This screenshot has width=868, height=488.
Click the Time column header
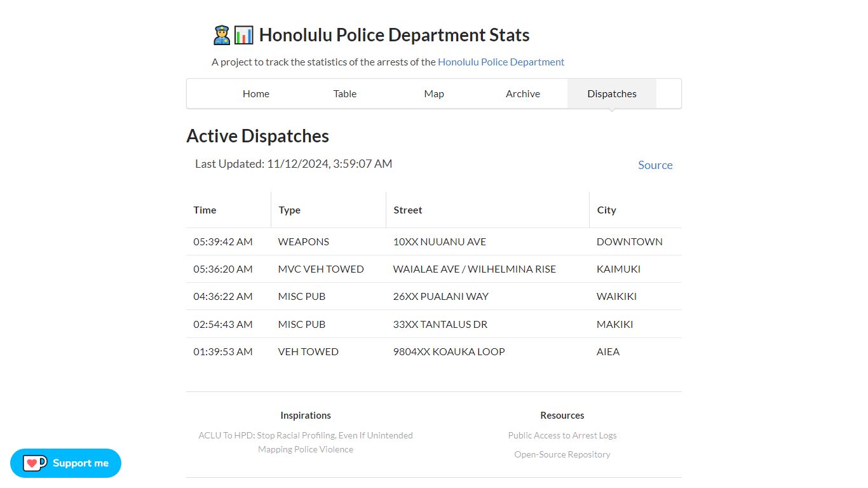pyautogui.click(x=229, y=210)
